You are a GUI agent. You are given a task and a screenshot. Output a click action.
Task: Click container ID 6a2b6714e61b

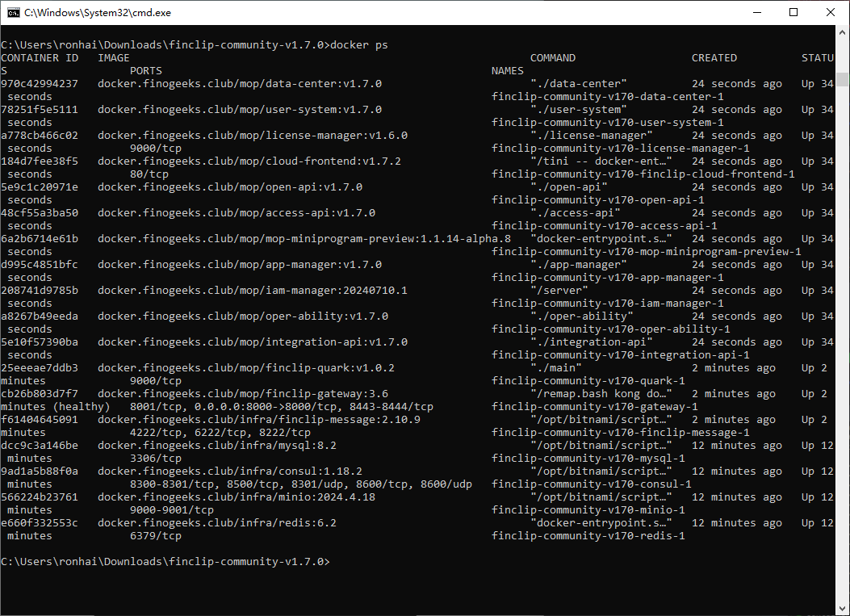(x=40, y=239)
